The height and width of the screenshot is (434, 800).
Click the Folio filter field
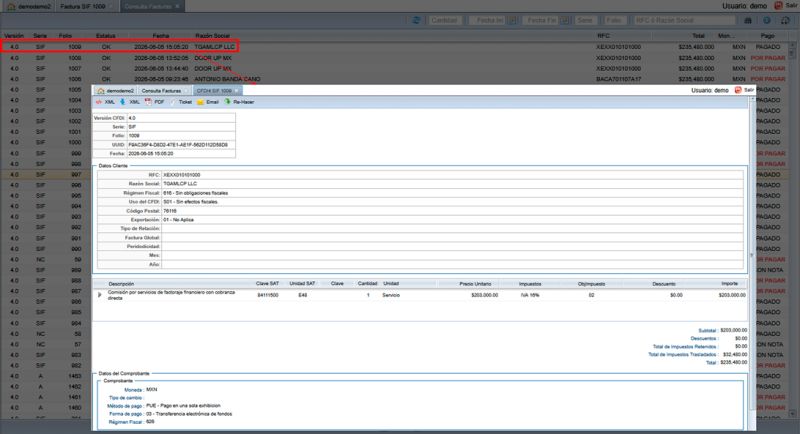coord(614,20)
